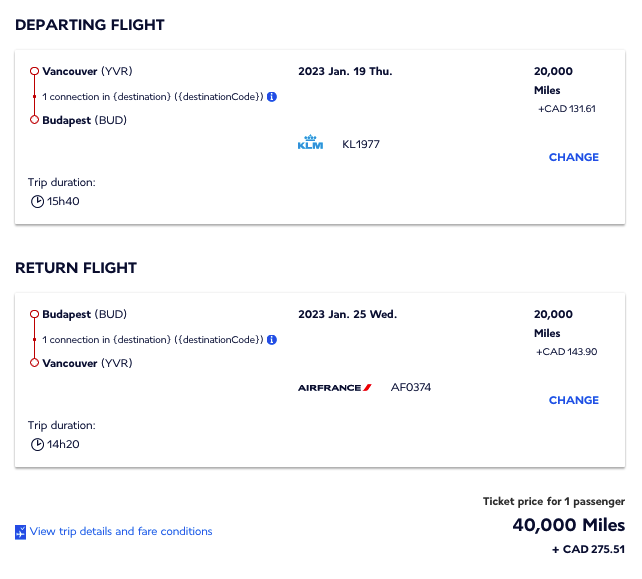Click return flight connection text

(x=152, y=340)
